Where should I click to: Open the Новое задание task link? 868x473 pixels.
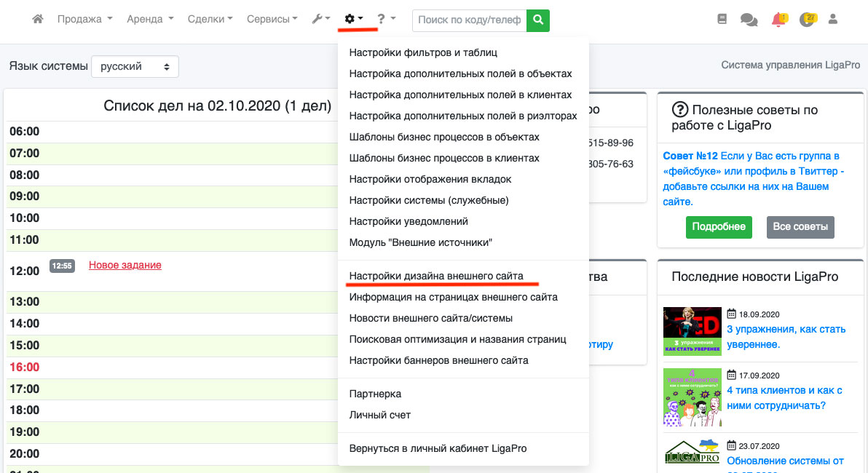pyautogui.click(x=125, y=266)
